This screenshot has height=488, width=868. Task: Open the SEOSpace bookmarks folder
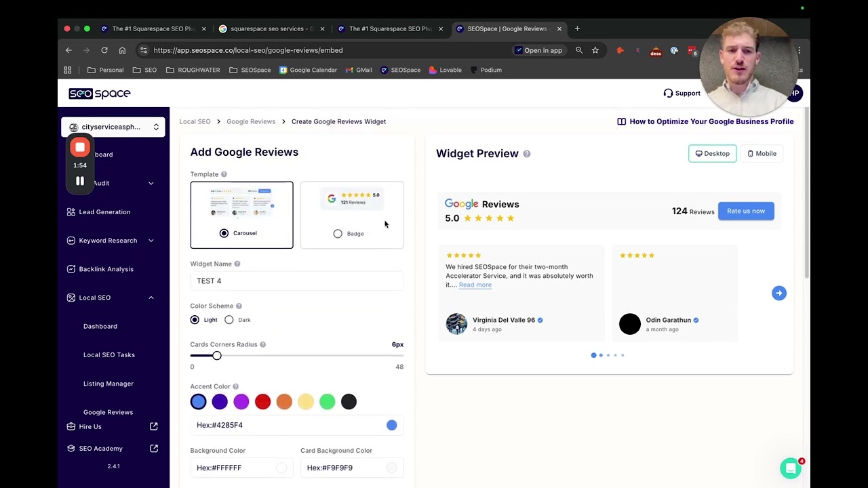pyautogui.click(x=250, y=70)
